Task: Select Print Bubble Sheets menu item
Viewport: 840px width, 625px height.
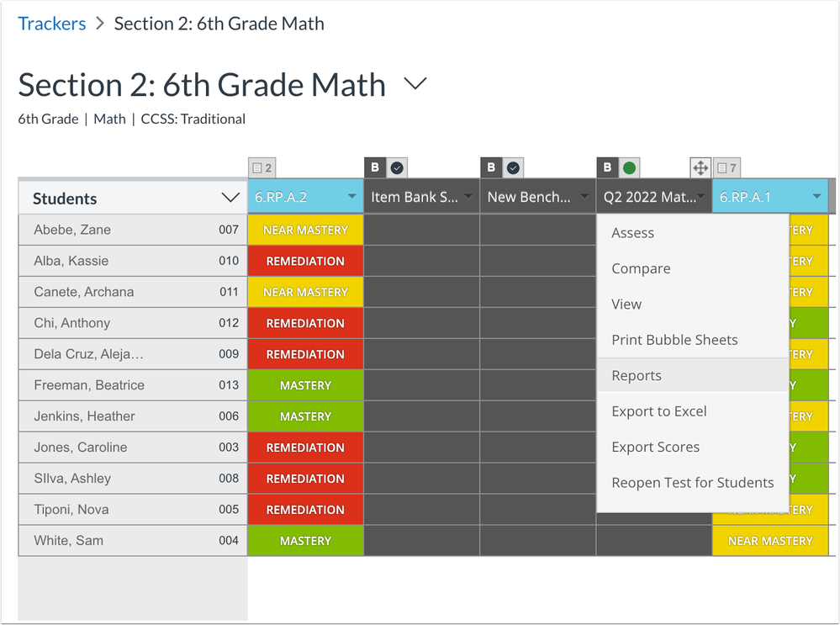Action: [674, 340]
